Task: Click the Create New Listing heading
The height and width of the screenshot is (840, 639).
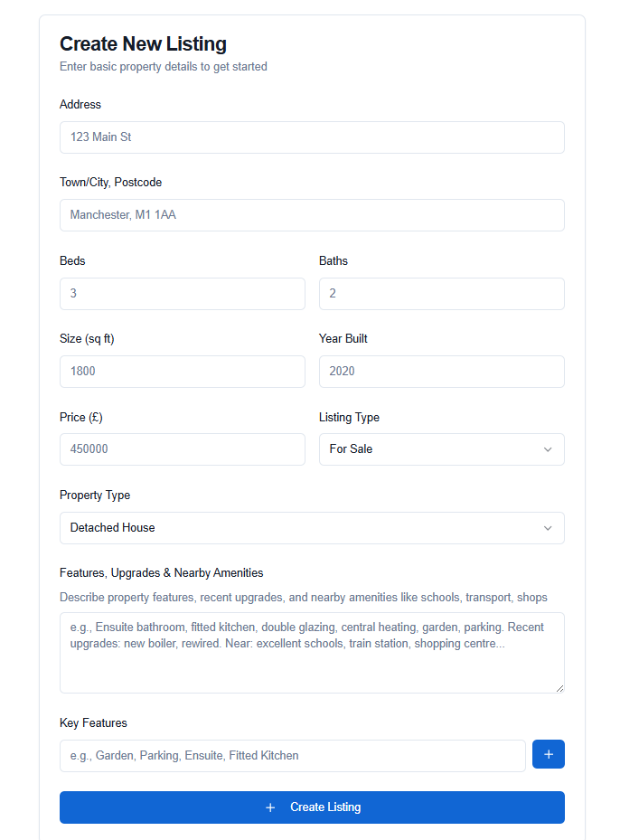Action: (x=143, y=43)
